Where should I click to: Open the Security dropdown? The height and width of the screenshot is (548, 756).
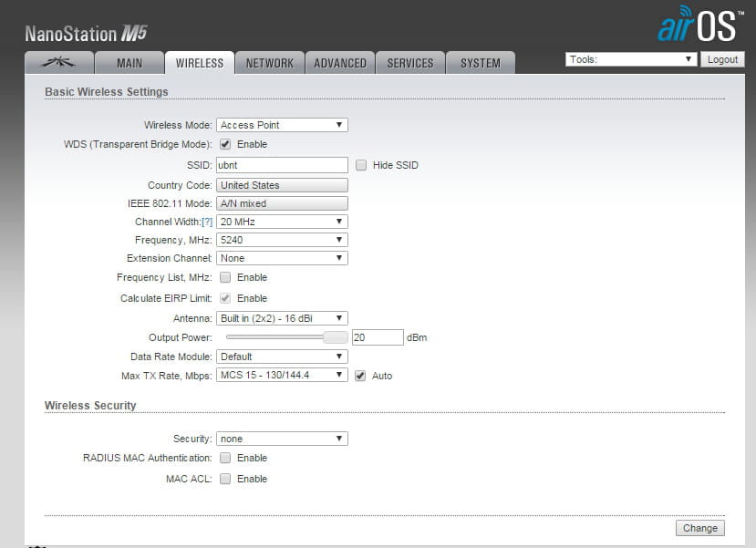click(282, 439)
